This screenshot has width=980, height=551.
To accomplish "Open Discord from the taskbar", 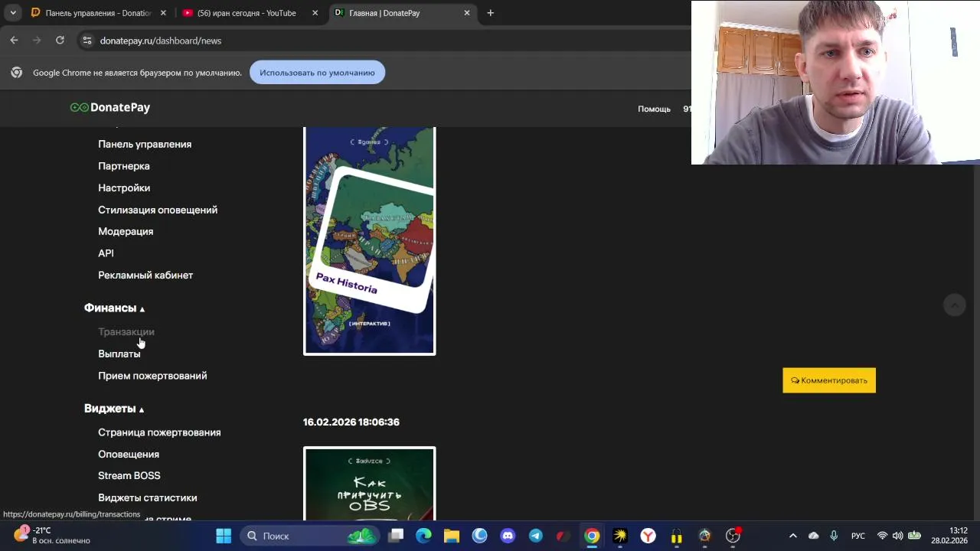I will point(508,536).
